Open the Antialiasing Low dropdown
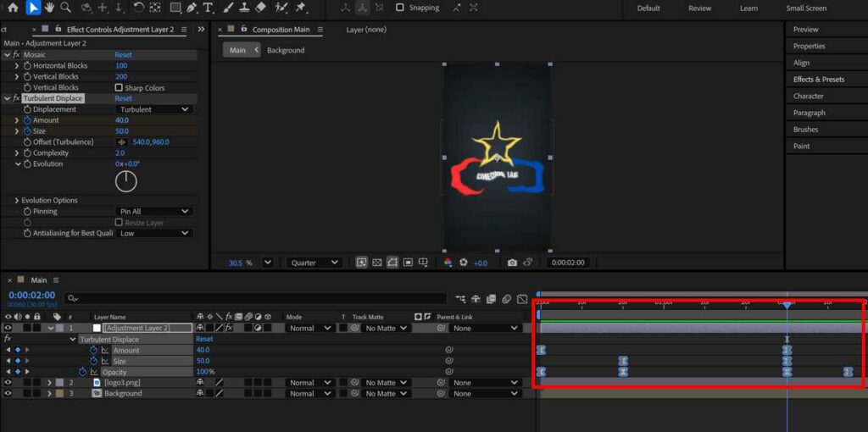This screenshot has height=432, width=868. tap(154, 234)
